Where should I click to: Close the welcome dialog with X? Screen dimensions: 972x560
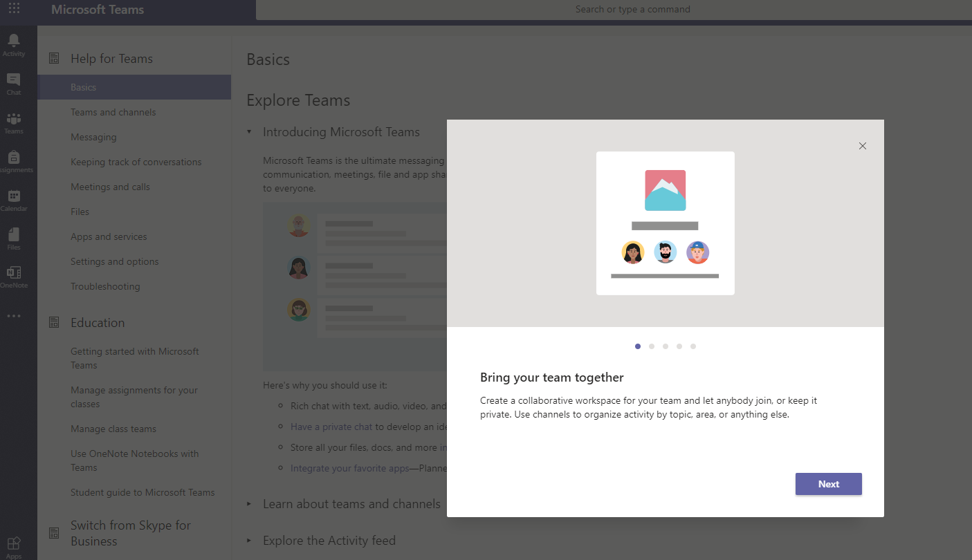click(x=862, y=146)
